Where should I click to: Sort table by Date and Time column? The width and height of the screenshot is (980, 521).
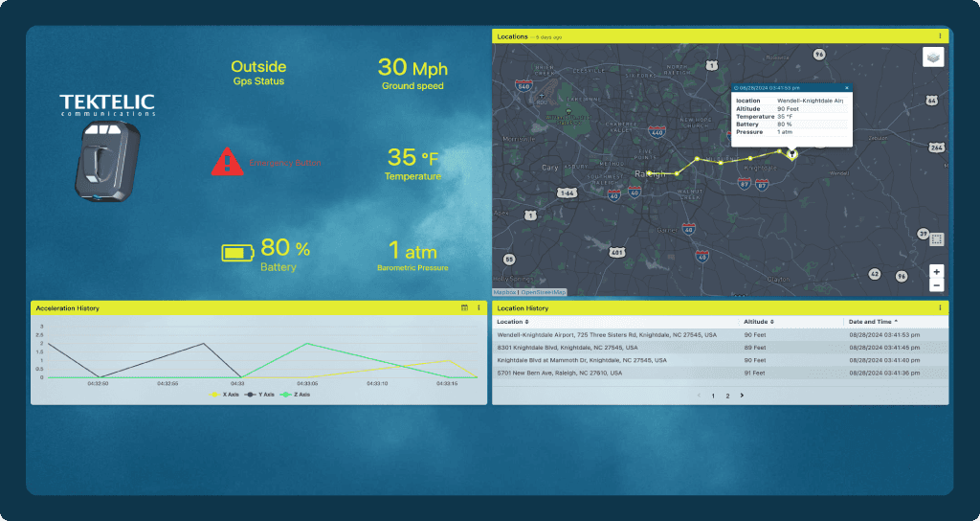[873, 322]
